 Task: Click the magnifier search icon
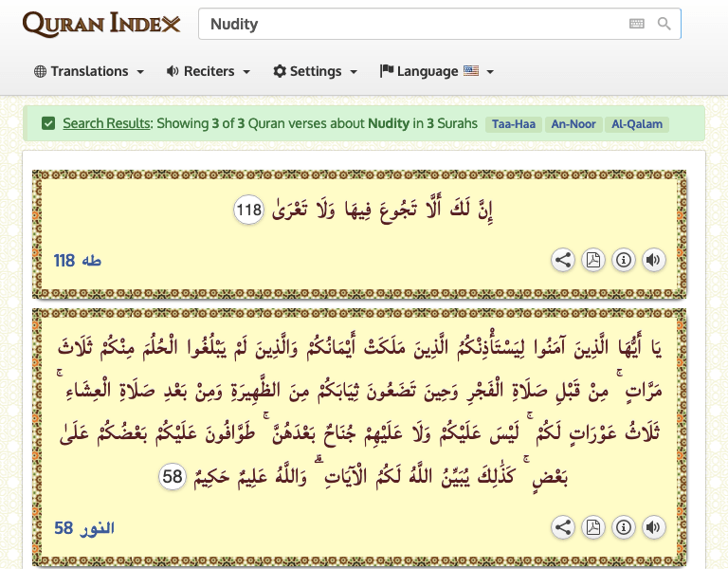point(664,24)
